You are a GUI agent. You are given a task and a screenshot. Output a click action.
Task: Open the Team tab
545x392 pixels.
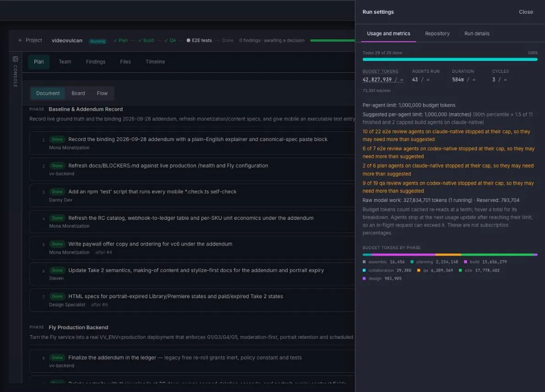click(x=65, y=61)
